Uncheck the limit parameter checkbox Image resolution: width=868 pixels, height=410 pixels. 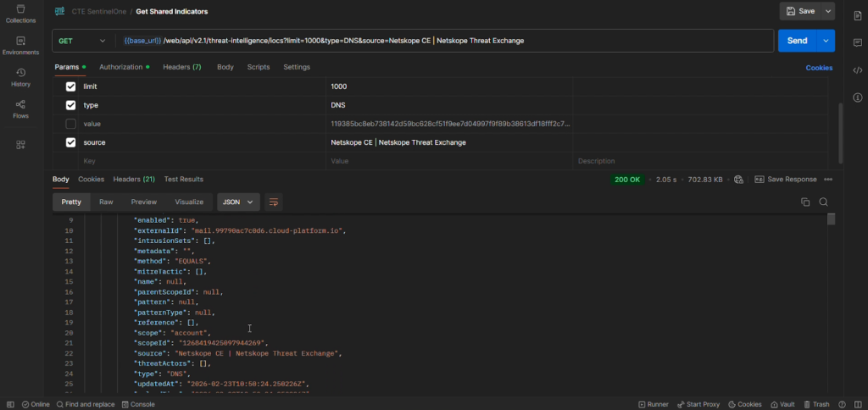pyautogui.click(x=71, y=86)
